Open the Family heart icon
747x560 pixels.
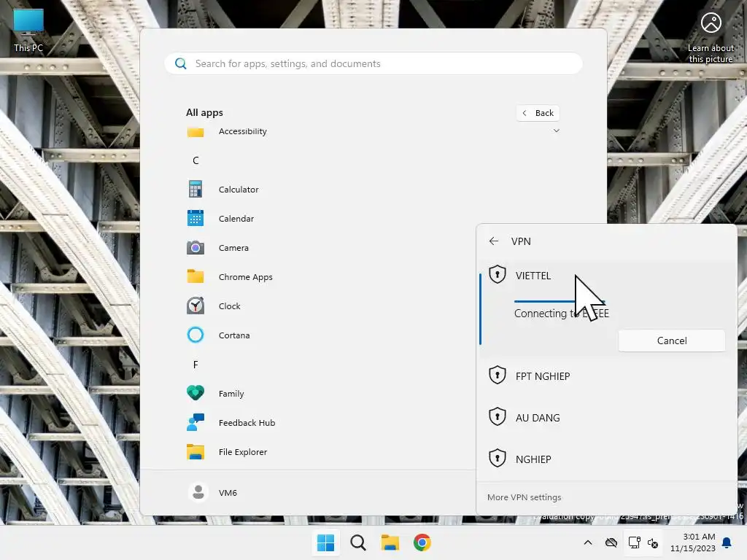(196, 393)
